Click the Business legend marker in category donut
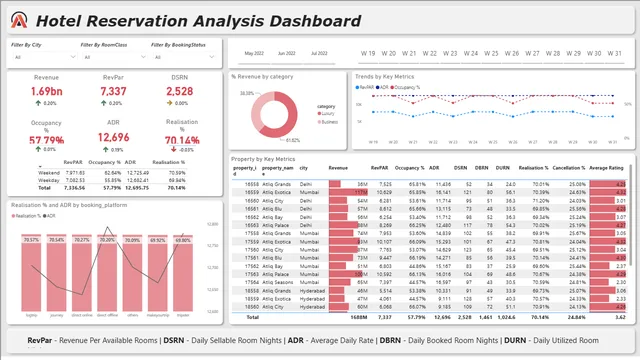Viewport: 640px width, 360px height. (x=319, y=122)
